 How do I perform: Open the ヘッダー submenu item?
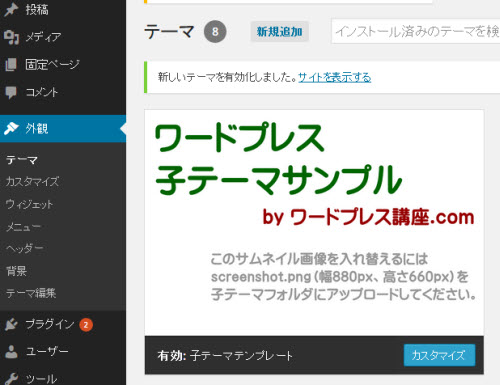24,248
